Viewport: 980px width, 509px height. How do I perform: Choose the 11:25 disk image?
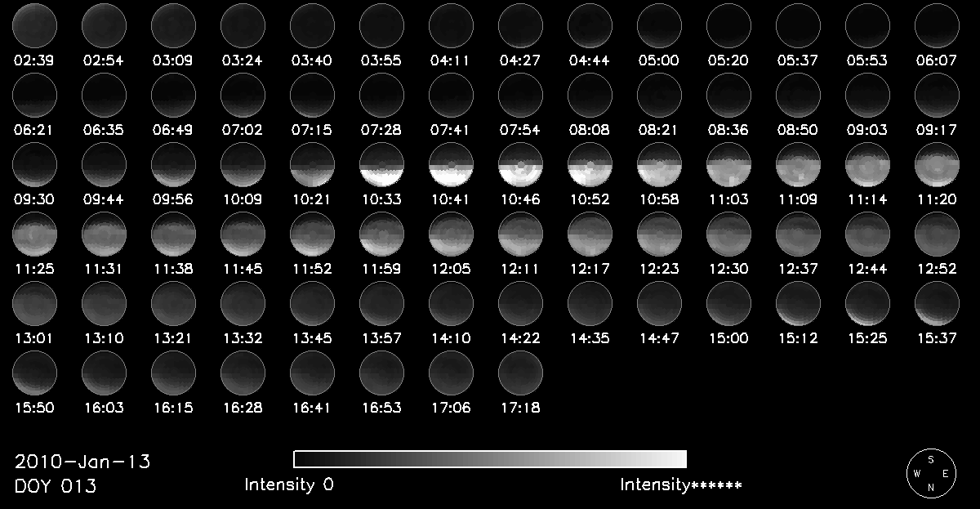(x=35, y=234)
